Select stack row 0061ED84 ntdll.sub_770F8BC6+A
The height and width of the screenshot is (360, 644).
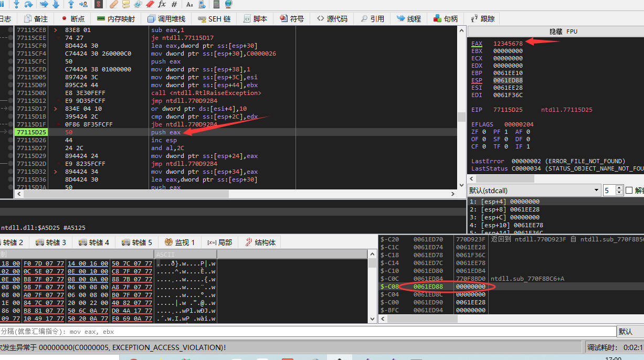pos(510,279)
